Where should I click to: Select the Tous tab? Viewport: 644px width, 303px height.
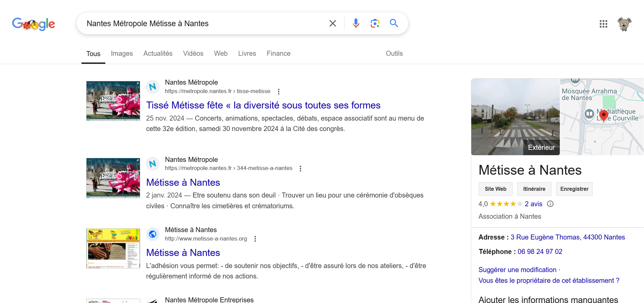93,54
